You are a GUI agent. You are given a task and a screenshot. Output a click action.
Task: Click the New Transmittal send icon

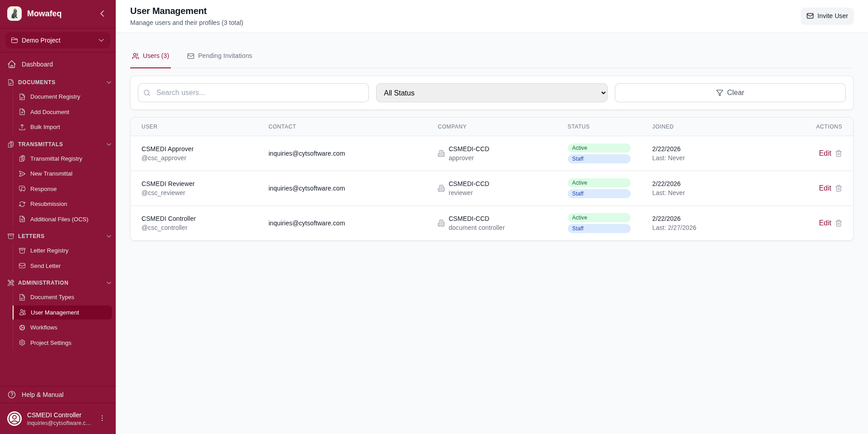pos(22,174)
